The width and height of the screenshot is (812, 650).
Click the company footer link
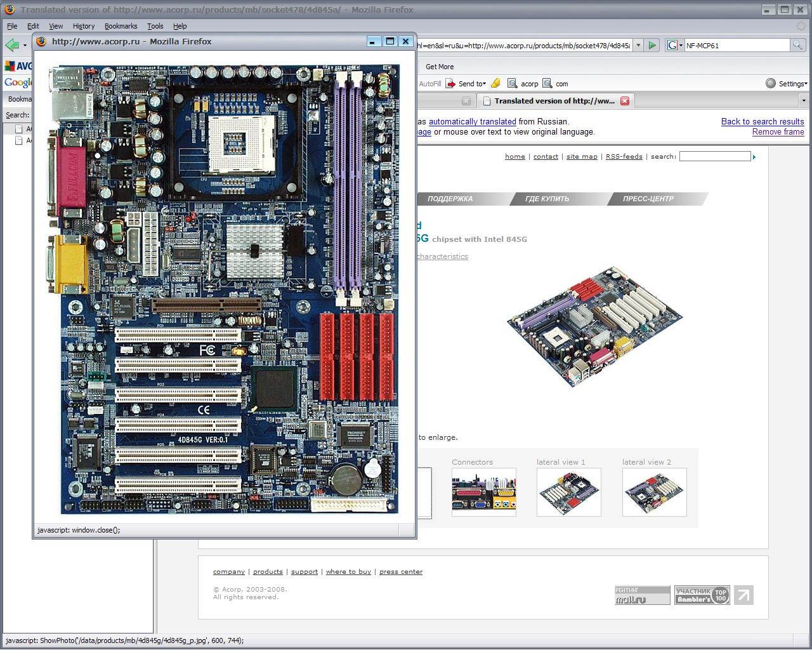[229, 572]
